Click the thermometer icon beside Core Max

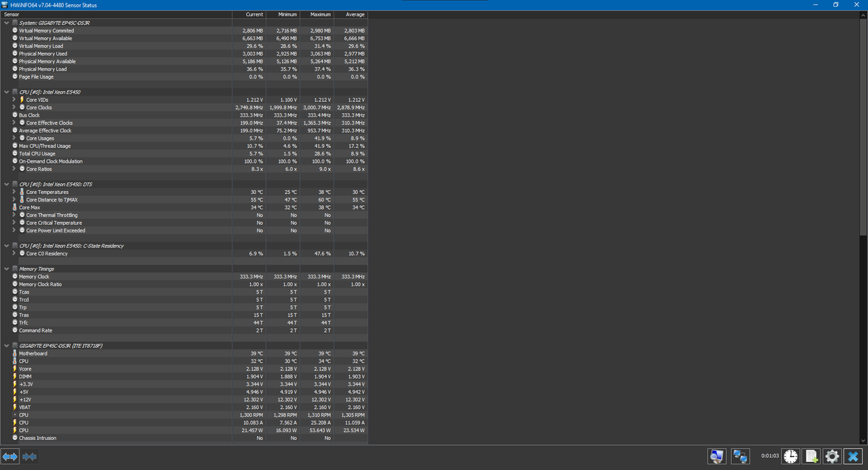tap(15, 208)
